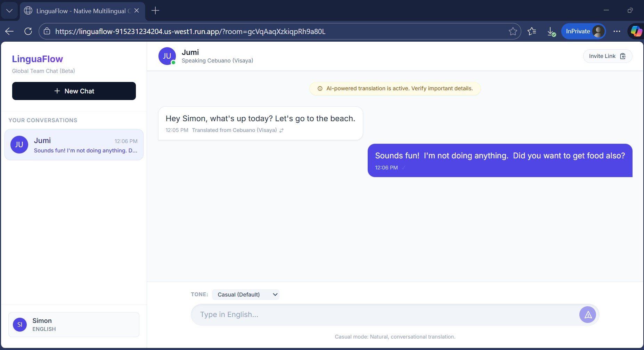Open a new browser tab
This screenshot has height=350, width=644.
tap(155, 11)
